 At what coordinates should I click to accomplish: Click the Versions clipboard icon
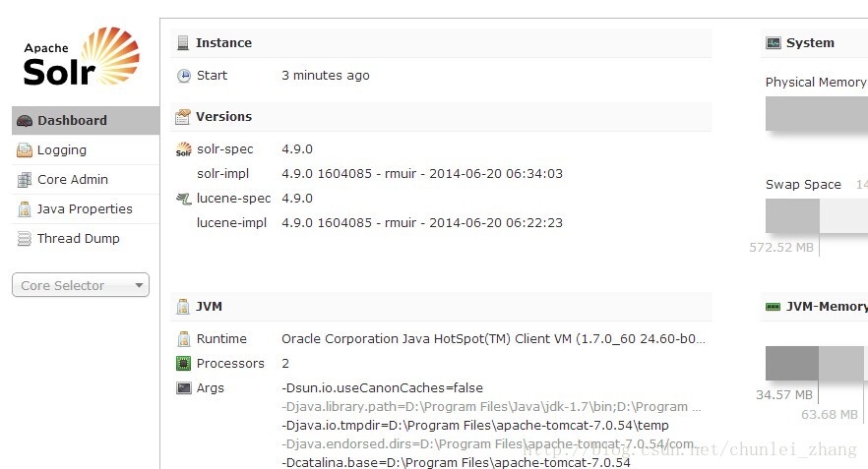[183, 117]
